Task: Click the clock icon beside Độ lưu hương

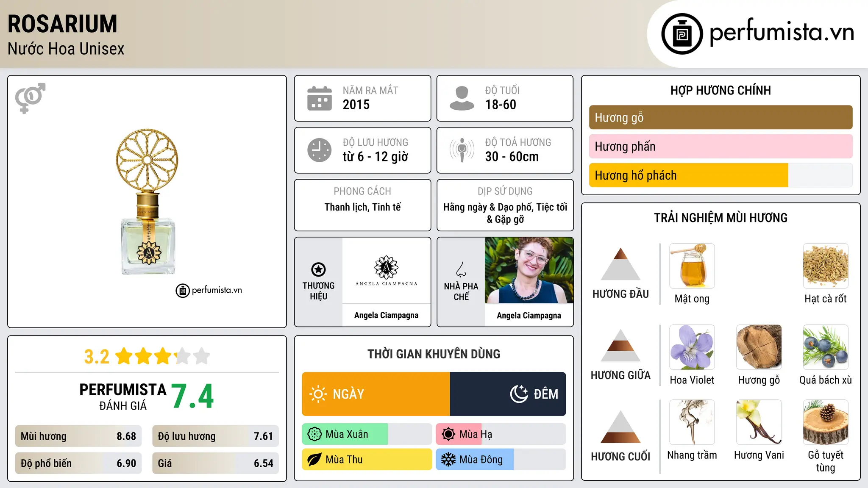Action: point(319,150)
